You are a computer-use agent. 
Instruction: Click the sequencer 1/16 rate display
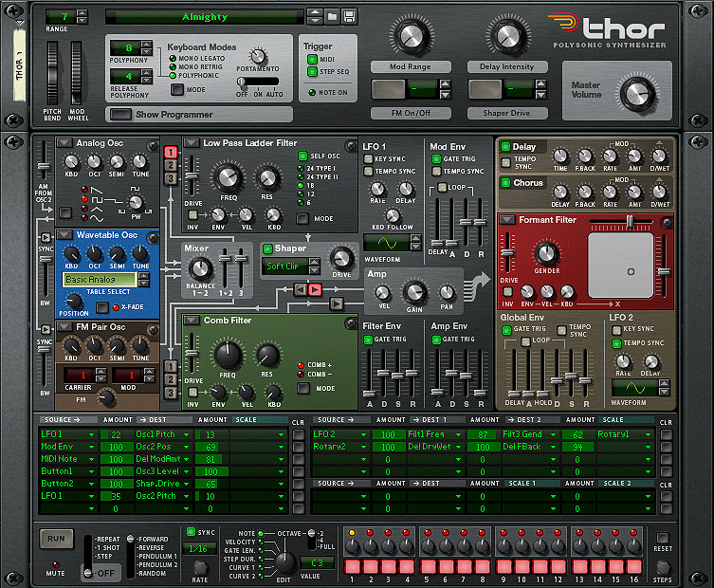pyautogui.click(x=198, y=549)
